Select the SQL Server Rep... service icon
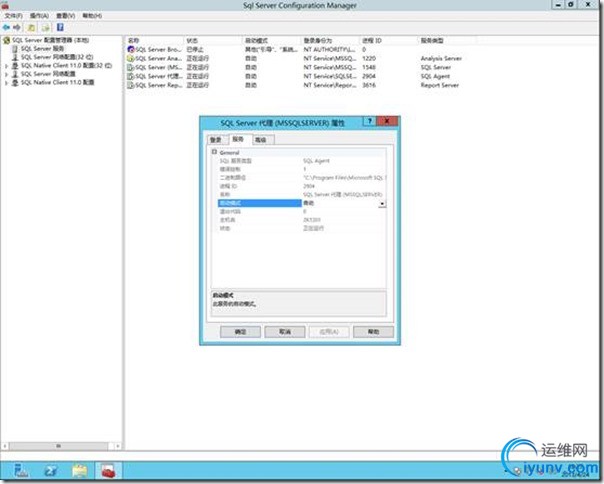 point(131,85)
